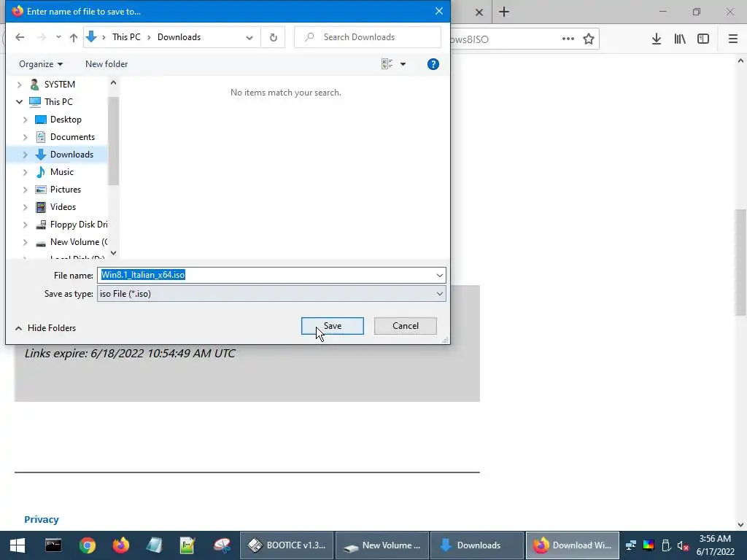
Task: Create a New folder
Action: pyautogui.click(x=107, y=64)
